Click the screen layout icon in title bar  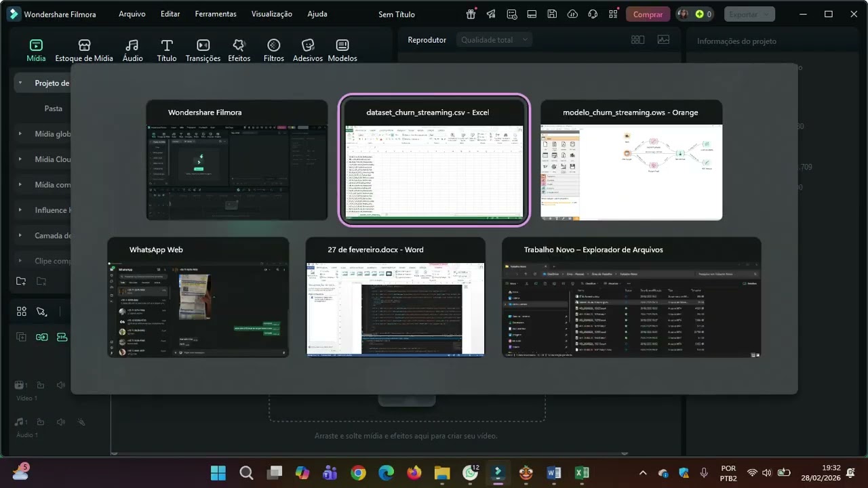(532, 14)
